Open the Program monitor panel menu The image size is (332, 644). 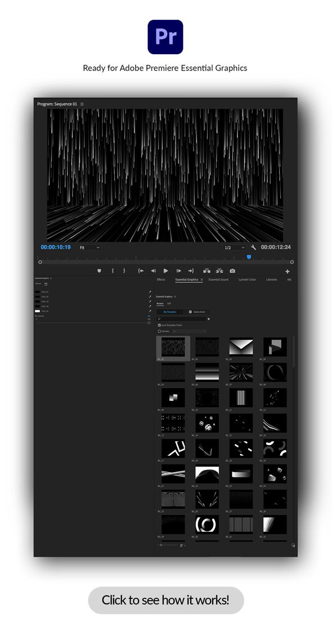tap(82, 104)
